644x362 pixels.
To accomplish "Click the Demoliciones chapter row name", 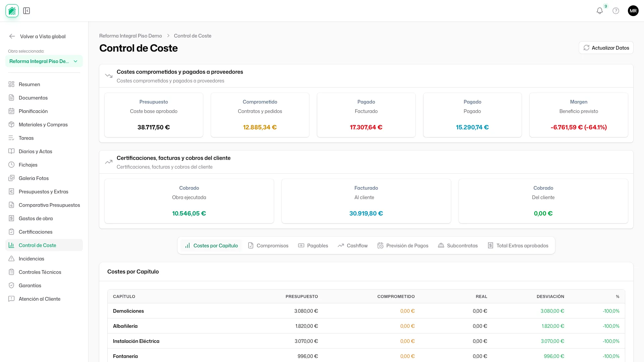I will pos(128,311).
